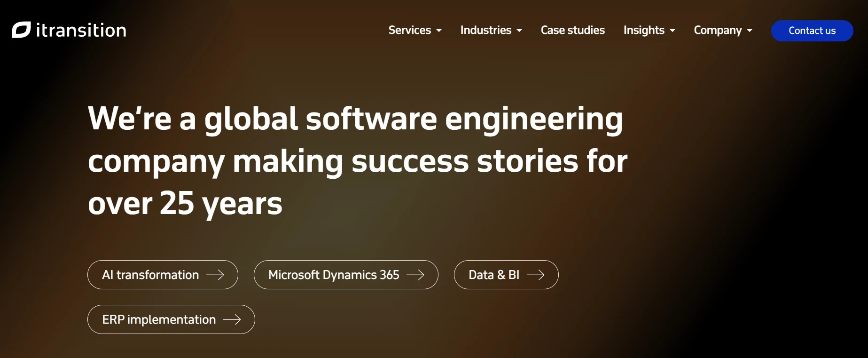This screenshot has height=358, width=868.
Task: Open the Insights menu
Action: pyautogui.click(x=644, y=30)
